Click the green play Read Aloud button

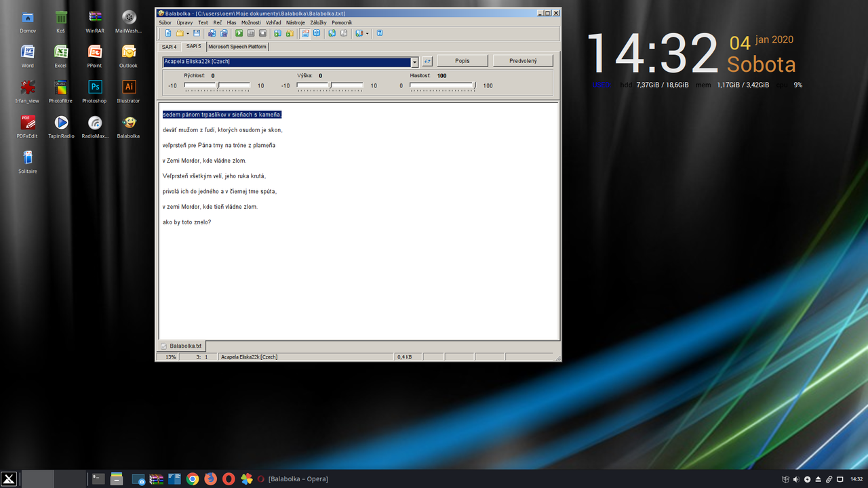coord(239,33)
